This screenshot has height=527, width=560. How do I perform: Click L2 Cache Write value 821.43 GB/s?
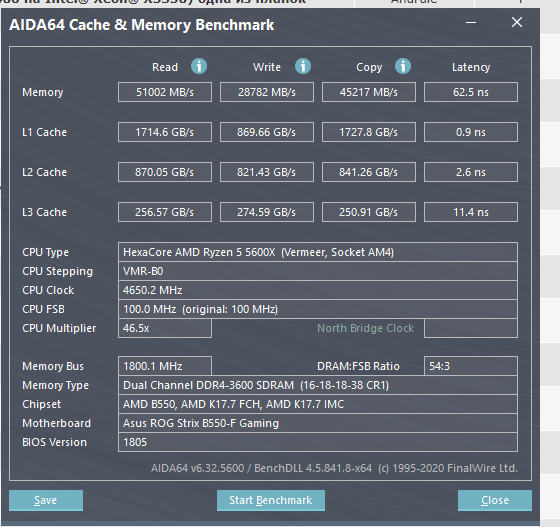coord(267,172)
